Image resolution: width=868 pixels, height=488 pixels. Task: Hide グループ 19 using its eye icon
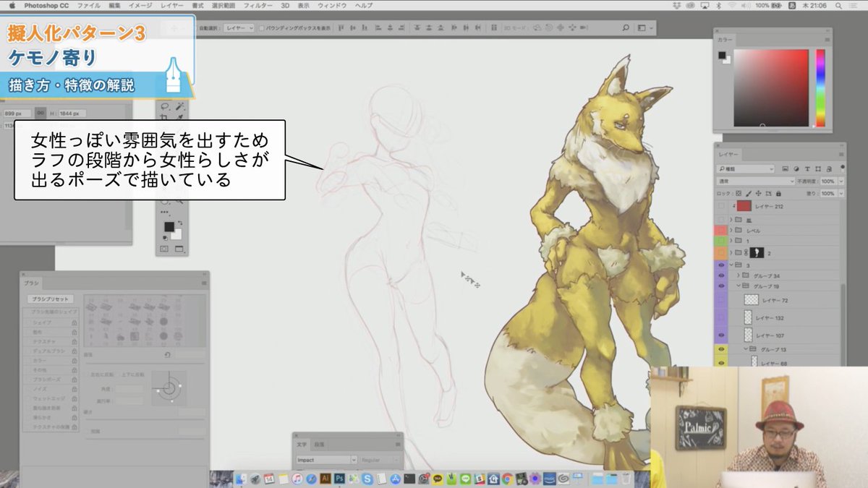[721, 286]
